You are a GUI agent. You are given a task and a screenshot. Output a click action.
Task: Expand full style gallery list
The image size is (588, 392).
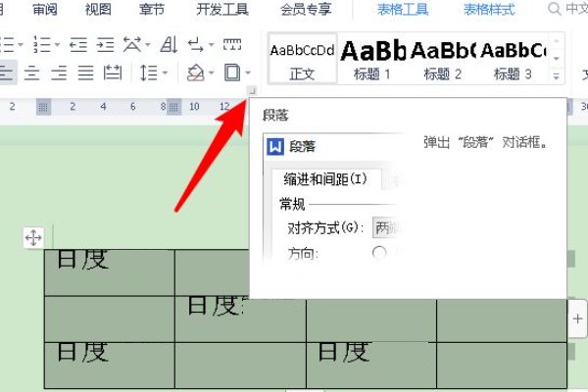(x=556, y=76)
